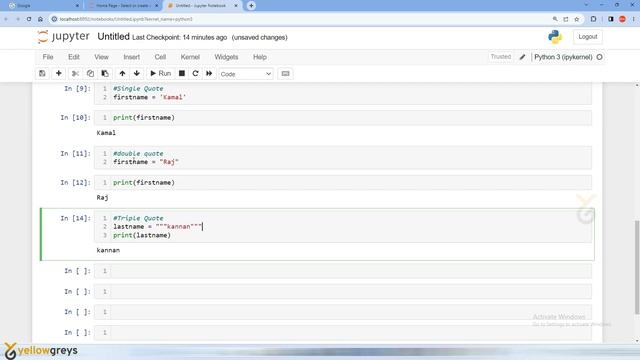Image resolution: width=640 pixels, height=360 pixels.
Task: Insert cell below with plus icon
Action: 59,73
